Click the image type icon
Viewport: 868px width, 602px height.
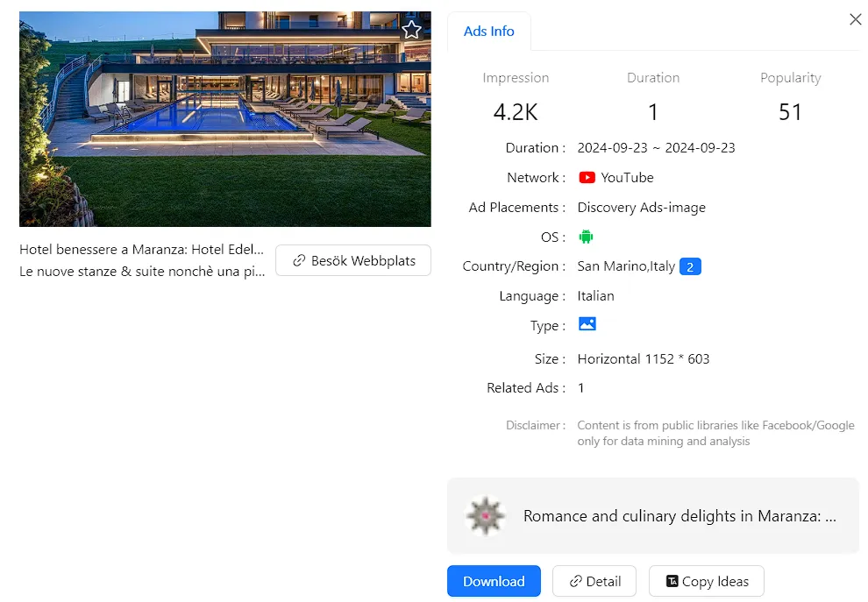coord(587,324)
